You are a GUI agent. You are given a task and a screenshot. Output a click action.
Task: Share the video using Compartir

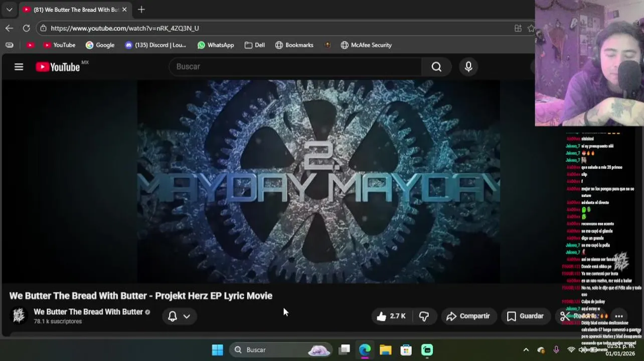click(468, 316)
